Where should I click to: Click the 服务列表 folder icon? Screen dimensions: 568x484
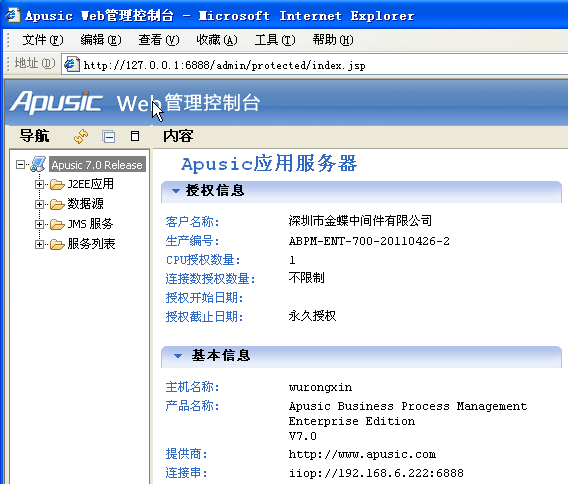pos(57,244)
